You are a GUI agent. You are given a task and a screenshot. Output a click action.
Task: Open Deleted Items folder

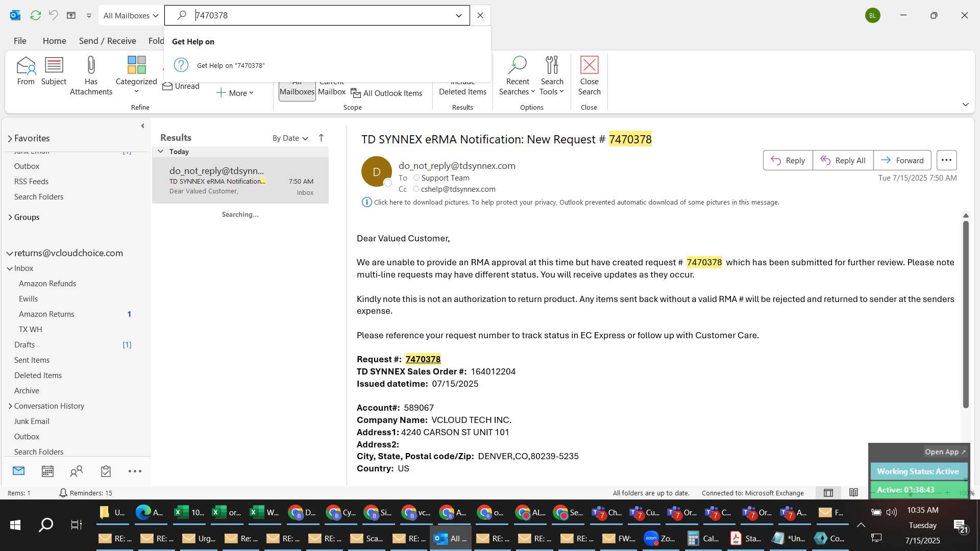click(38, 375)
